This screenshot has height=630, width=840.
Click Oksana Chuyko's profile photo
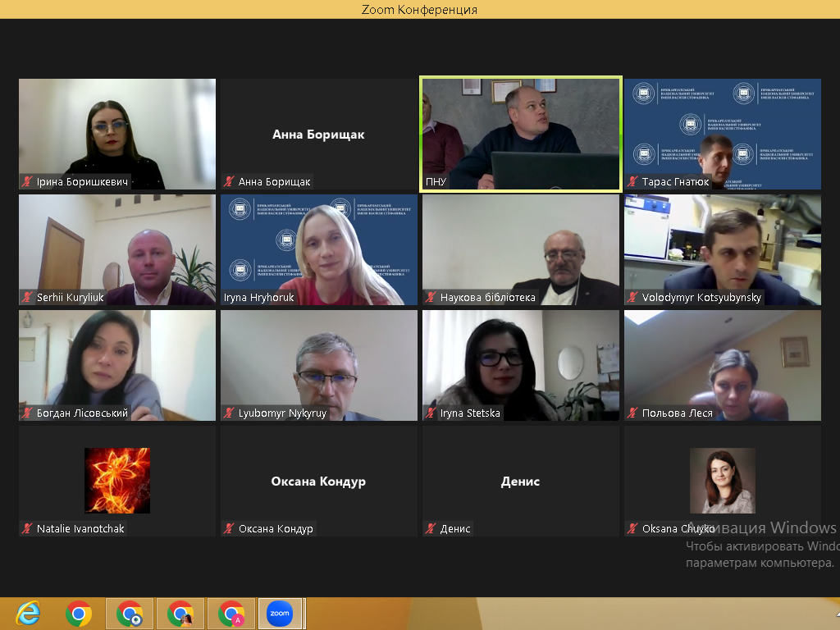pos(722,480)
